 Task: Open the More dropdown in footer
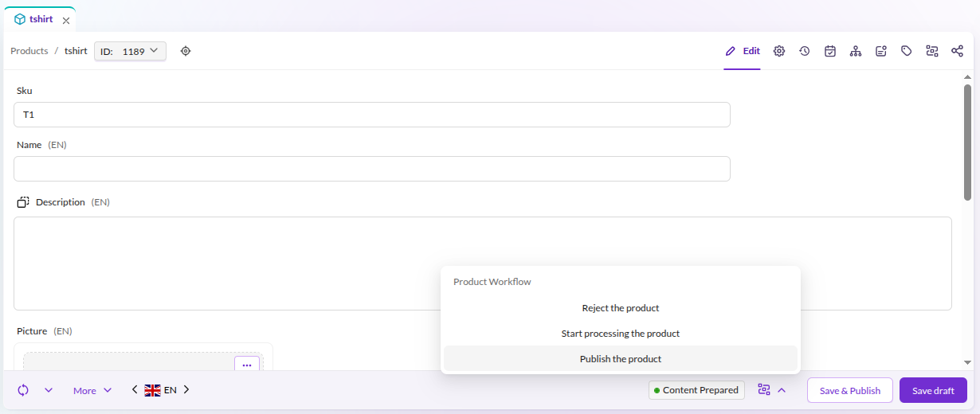92,390
